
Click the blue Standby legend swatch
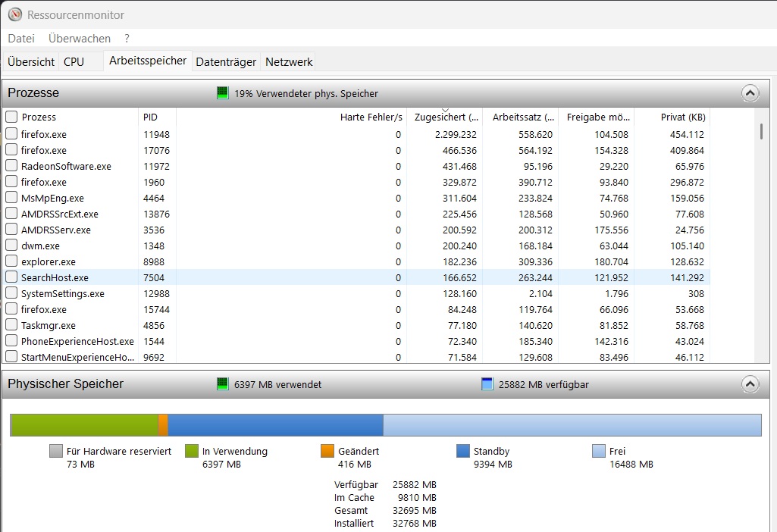pyautogui.click(x=463, y=451)
